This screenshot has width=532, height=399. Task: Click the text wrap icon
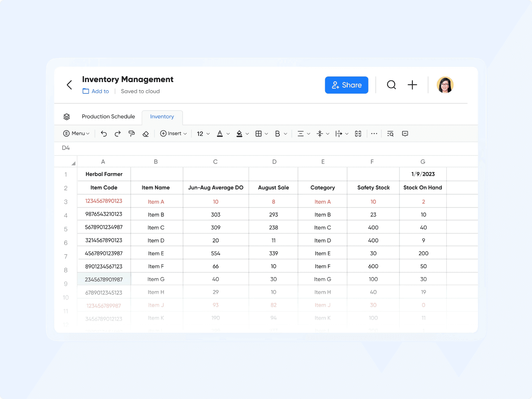point(338,134)
